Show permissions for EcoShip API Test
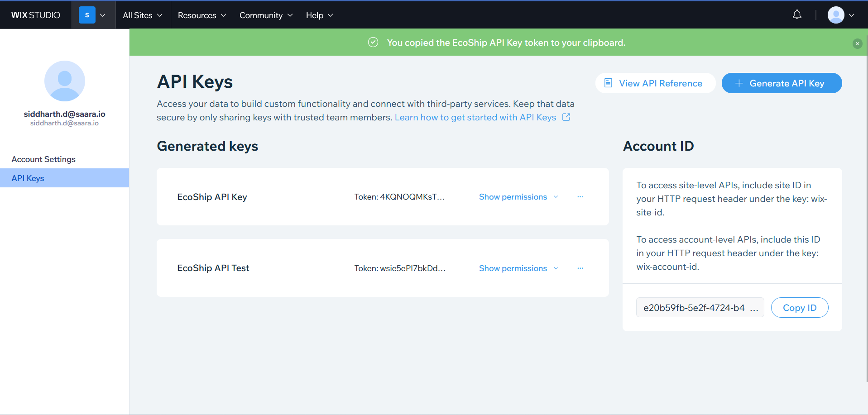The image size is (868, 415). coord(518,268)
